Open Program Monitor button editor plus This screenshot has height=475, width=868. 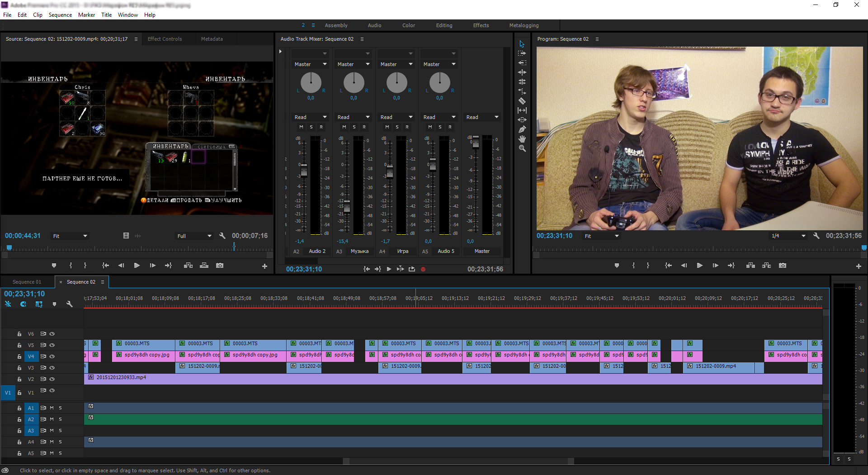click(x=859, y=266)
